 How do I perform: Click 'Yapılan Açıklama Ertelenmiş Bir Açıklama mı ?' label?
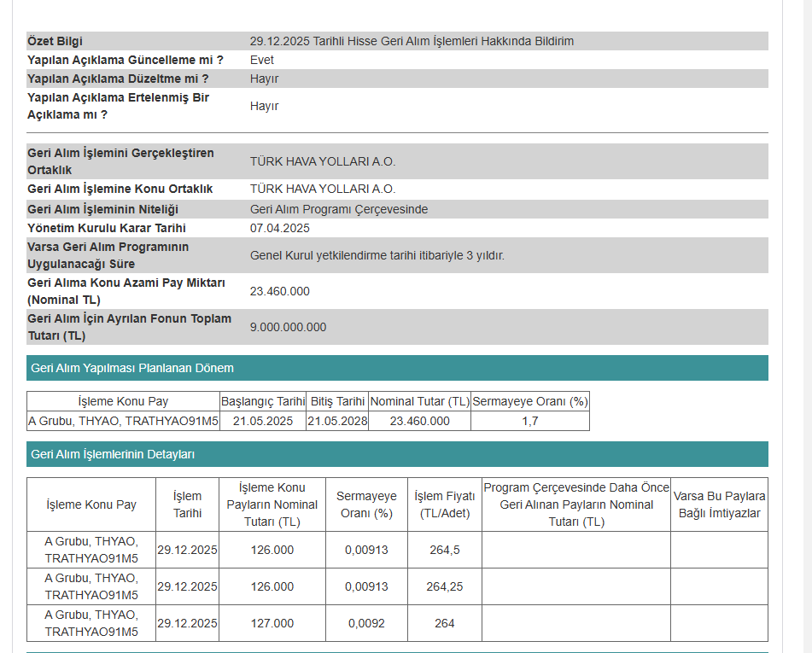pos(118,106)
